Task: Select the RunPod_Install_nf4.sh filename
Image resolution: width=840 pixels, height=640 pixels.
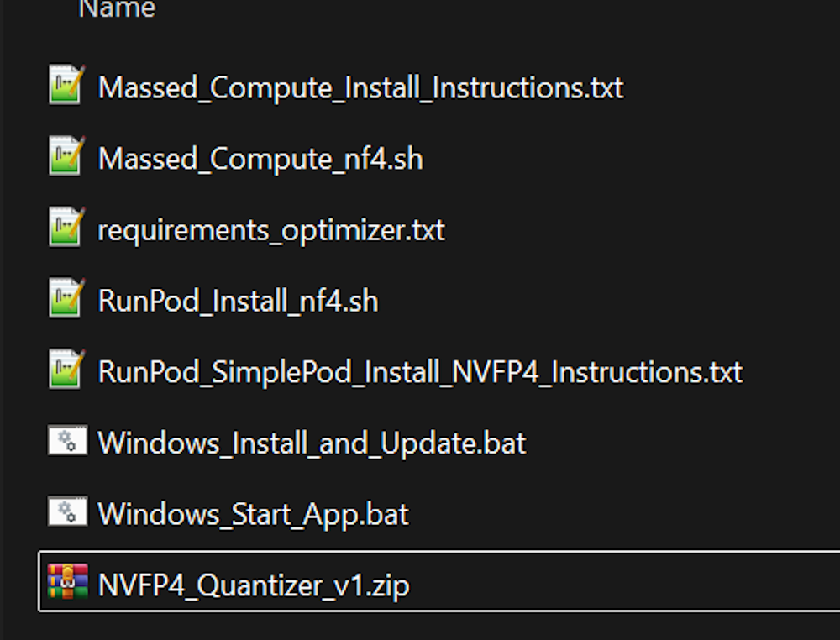Action: point(238,301)
